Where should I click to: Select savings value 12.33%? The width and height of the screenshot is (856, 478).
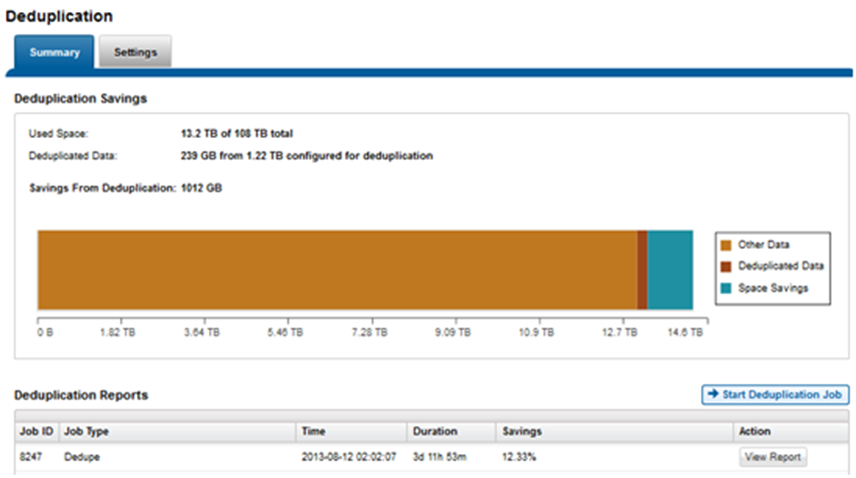[519, 457]
